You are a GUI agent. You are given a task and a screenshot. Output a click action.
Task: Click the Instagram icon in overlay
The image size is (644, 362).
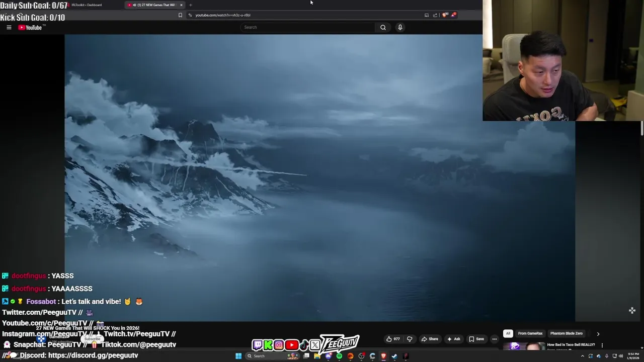[279, 345]
